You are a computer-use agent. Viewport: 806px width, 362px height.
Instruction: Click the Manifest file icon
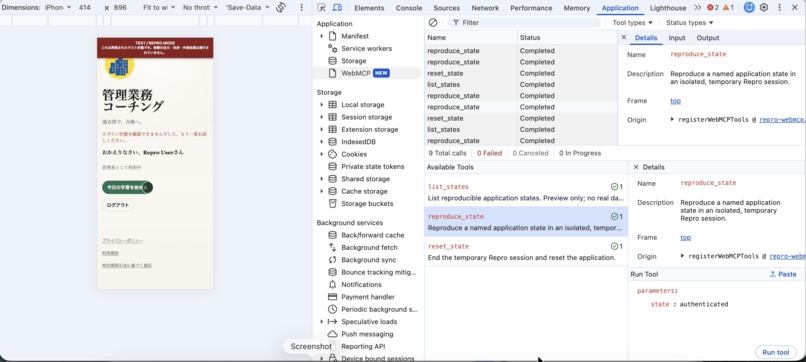tap(332, 36)
